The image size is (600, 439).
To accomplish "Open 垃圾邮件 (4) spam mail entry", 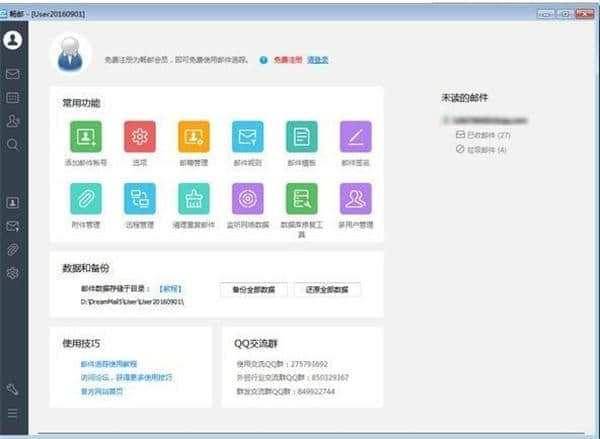I will tap(481, 150).
